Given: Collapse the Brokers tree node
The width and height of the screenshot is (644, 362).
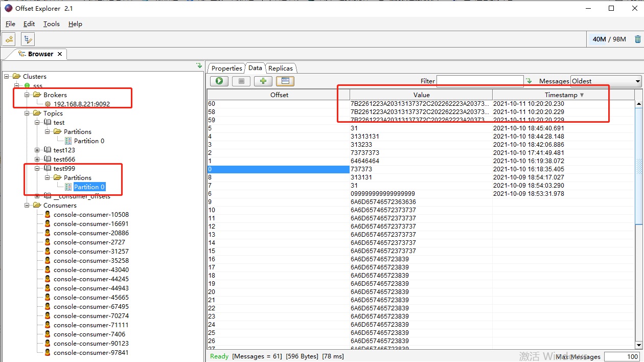Looking at the screenshot, I should 27,95.
